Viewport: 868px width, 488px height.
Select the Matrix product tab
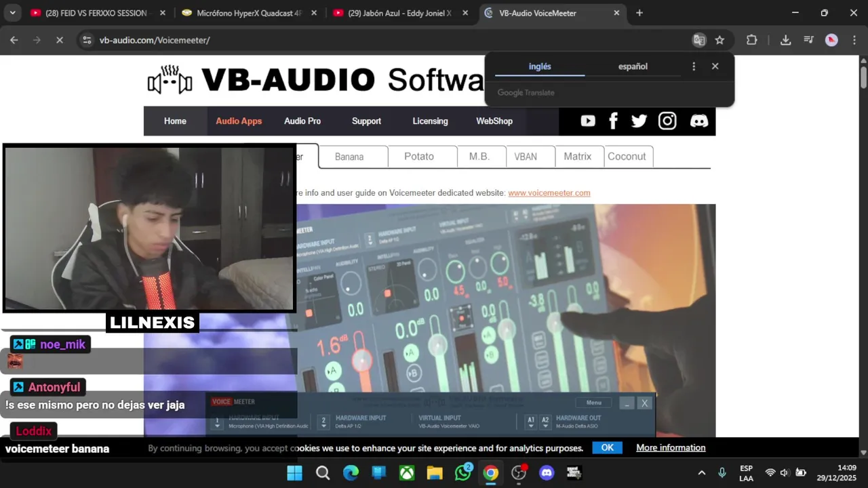point(579,157)
